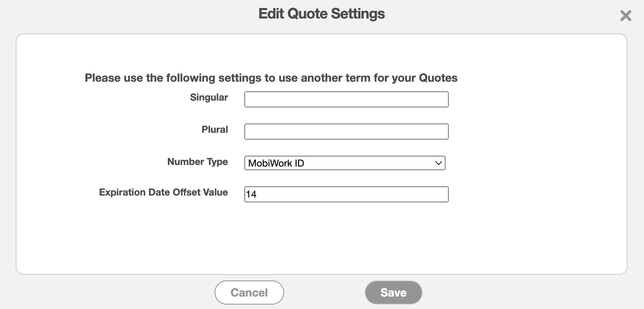Click the word Quotes in the heading
Screen dimensions: 644x309
click(x=438, y=78)
